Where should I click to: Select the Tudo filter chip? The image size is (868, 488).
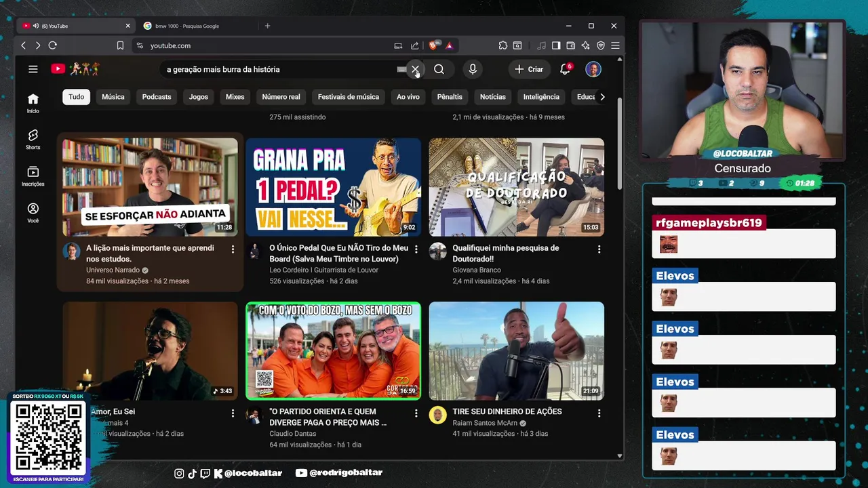[x=77, y=97]
